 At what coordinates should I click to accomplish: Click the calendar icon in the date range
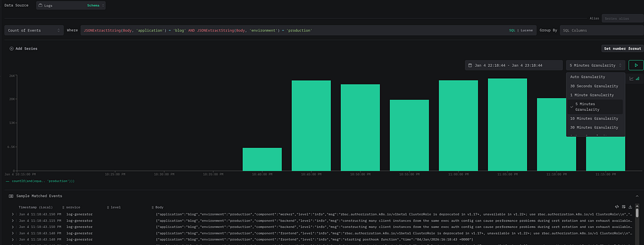470,66
